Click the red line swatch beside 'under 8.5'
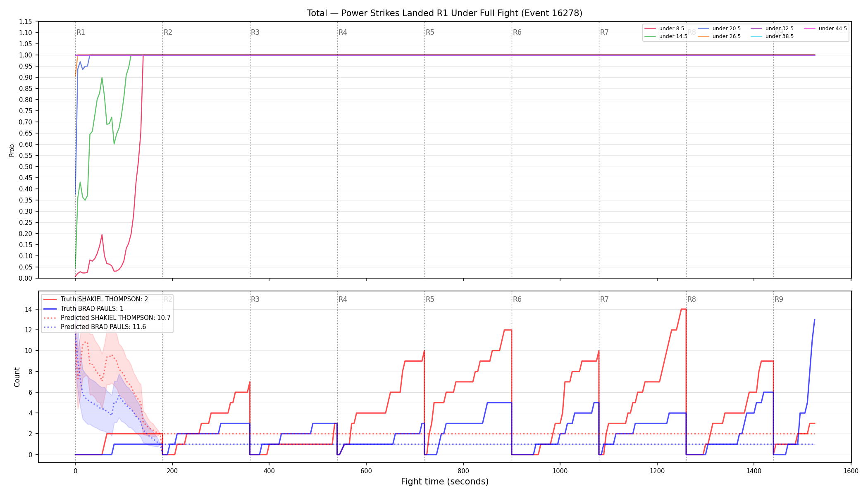Image resolution: width=868 pixels, height=496 pixels. click(650, 29)
